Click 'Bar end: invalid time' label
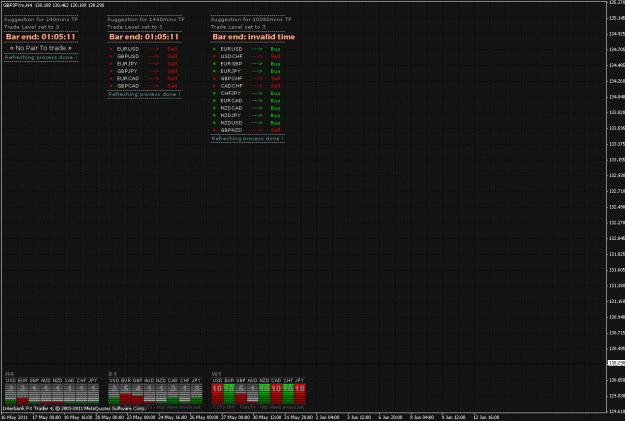 254,37
